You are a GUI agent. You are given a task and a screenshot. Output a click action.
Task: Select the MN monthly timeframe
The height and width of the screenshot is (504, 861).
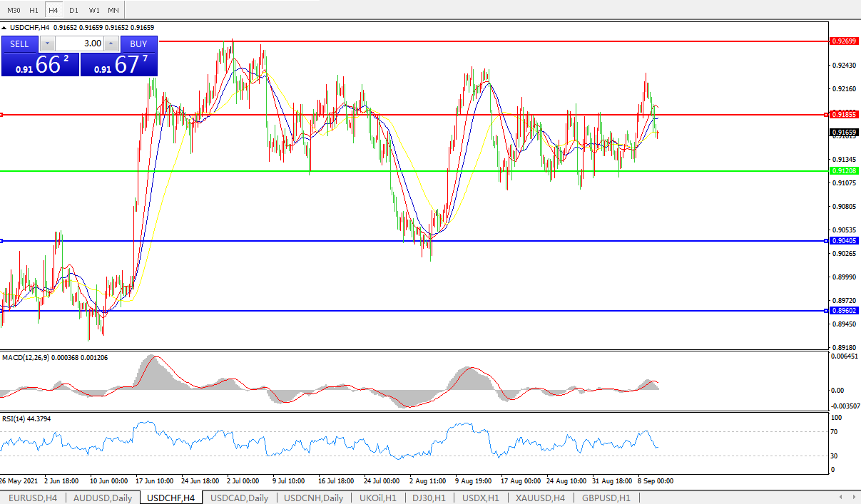tap(113, 10)
